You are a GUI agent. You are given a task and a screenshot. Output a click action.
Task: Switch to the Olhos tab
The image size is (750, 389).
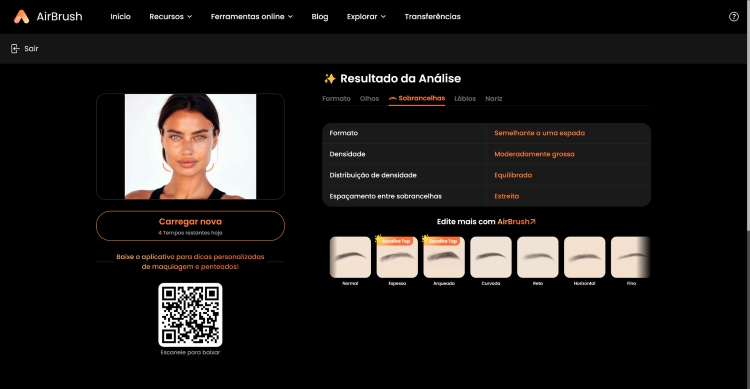pyautogui.click(x=369, y=99)
